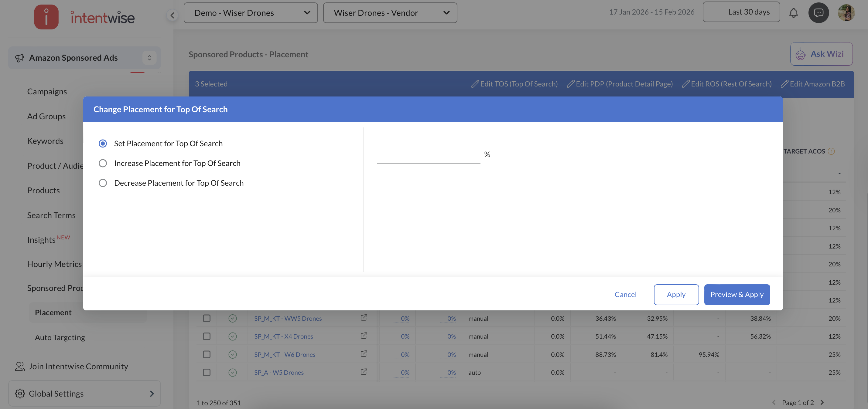The height and width of the screenshot is (409, 868).
Task: Open the Demo - Wiser Drones account dropdown
Action: [250, 13]
